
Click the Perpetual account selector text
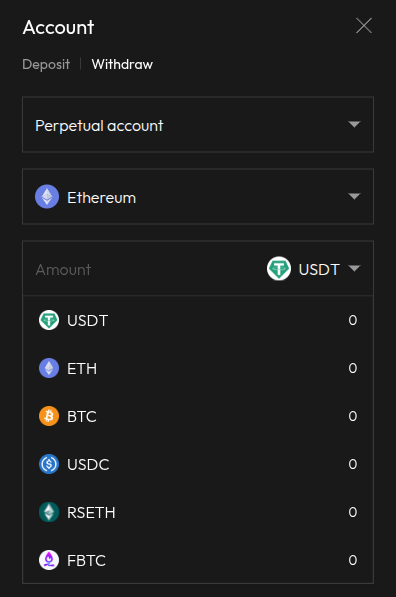coord(99,126)
